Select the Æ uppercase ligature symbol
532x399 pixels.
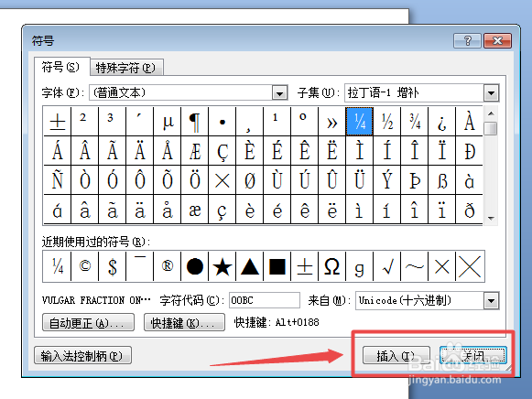pos(195,151)
